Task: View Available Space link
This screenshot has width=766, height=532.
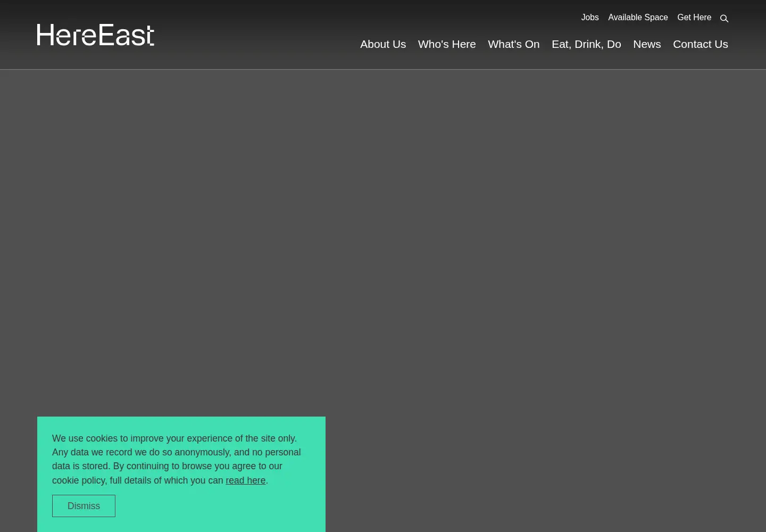Action: coord(638,18)
